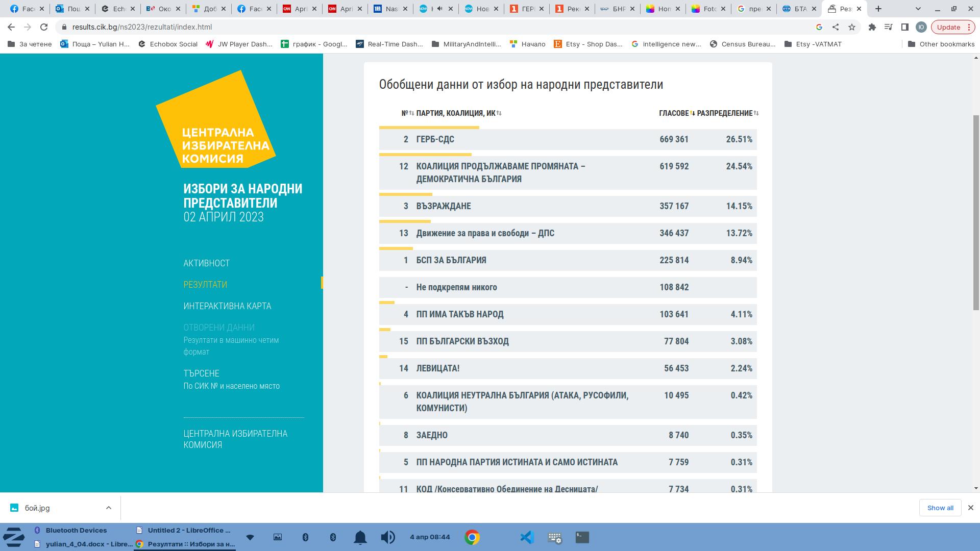Switch to Untitled 2 - LibreOffice window
The height and width of the screenshot is (551, 980).
coord(184,530)
